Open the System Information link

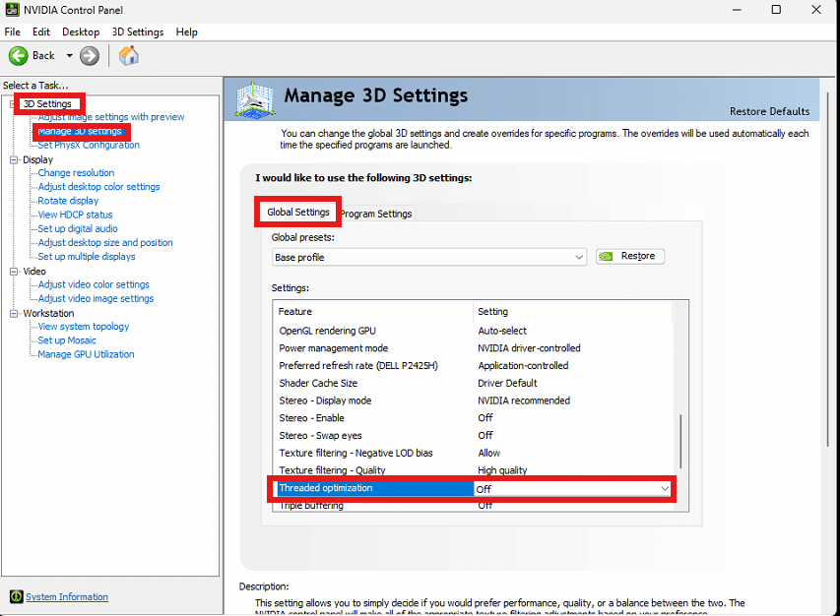tap(67, 596)
